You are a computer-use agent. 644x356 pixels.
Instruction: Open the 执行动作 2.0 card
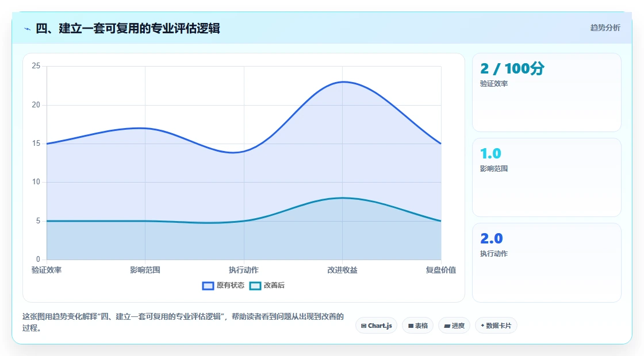[547, 262]
